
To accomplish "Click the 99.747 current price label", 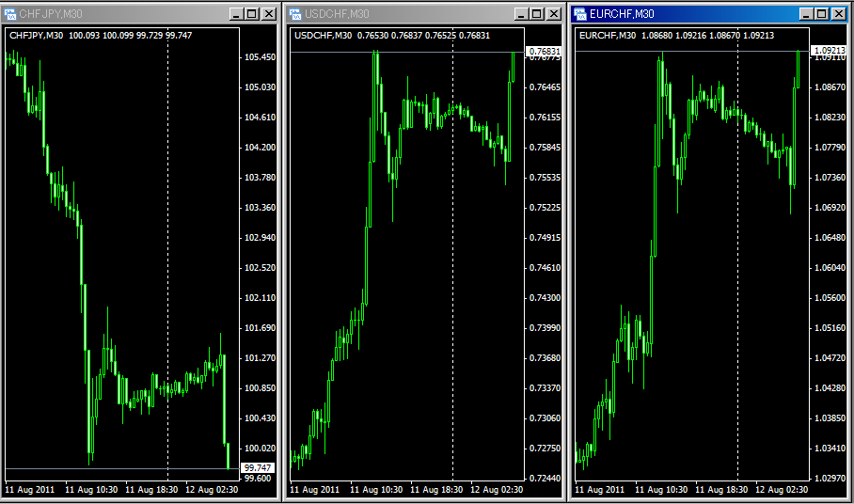I will [x=258, y=467].
